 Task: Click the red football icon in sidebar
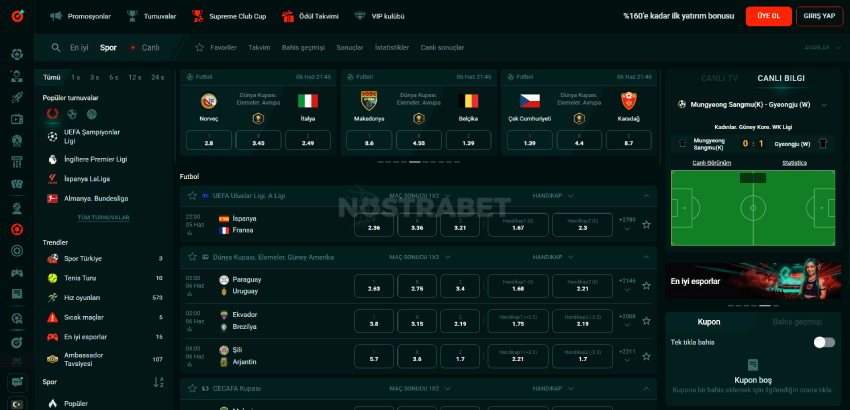pos(17,229)
